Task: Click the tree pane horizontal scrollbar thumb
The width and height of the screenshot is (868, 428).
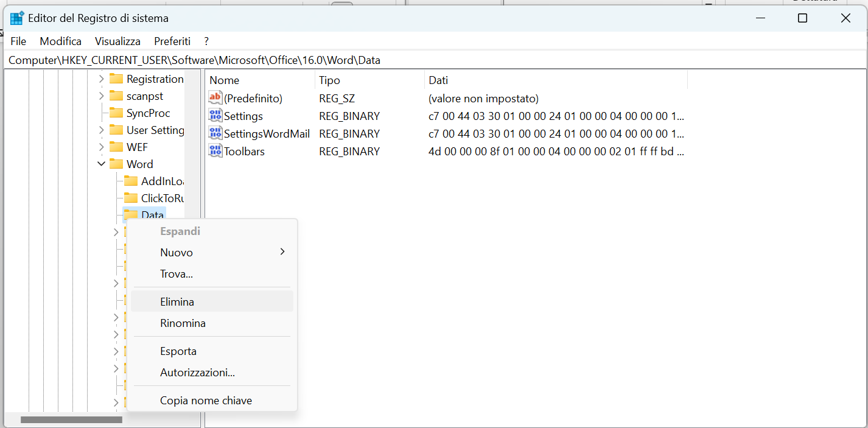Action: coord(71,419)
